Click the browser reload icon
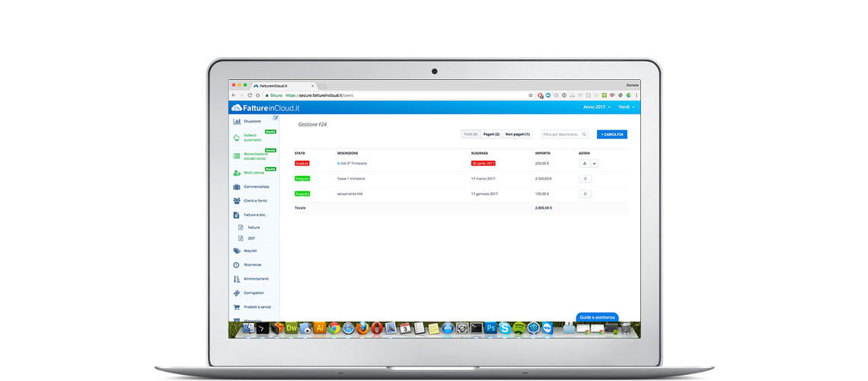This screenshot has height=381, width=868. point(250,95)
